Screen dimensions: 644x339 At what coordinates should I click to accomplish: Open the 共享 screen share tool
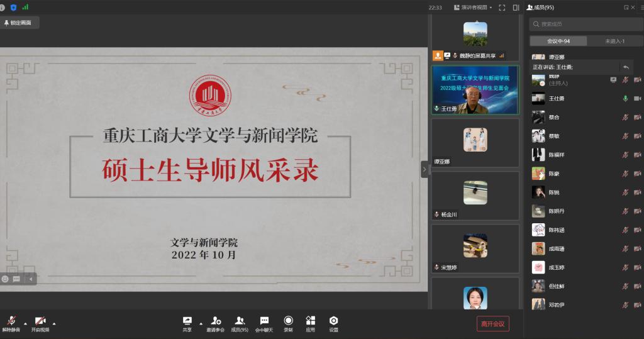(x=187, y=321)
